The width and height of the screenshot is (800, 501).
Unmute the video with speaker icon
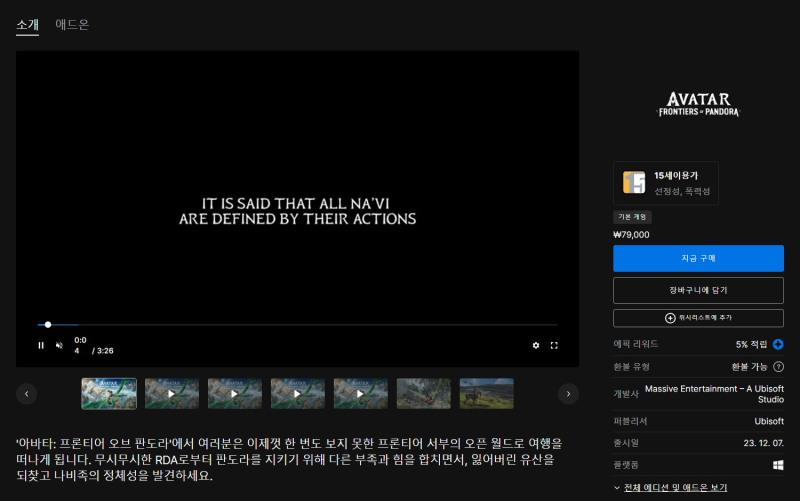[59, 345]
